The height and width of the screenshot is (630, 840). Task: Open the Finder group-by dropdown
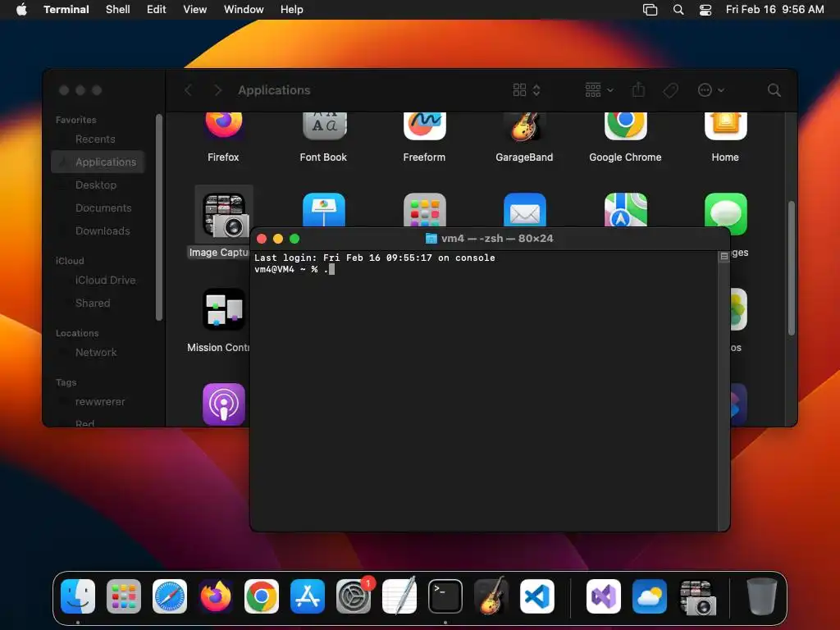[x=599, y=90]
